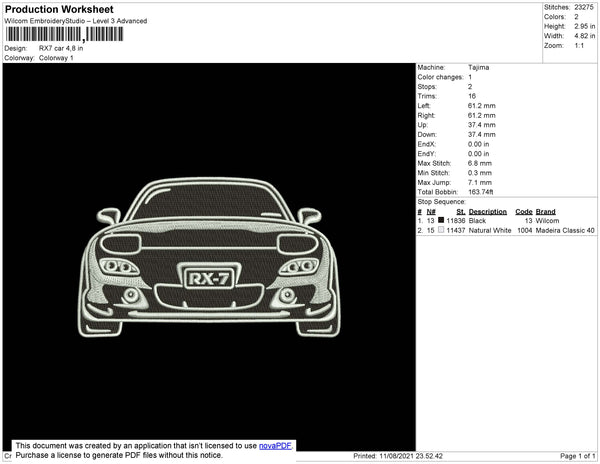Click the Wilcom brand entry in row one
This screenshot has width=600, height=464.
pos(547,220)
